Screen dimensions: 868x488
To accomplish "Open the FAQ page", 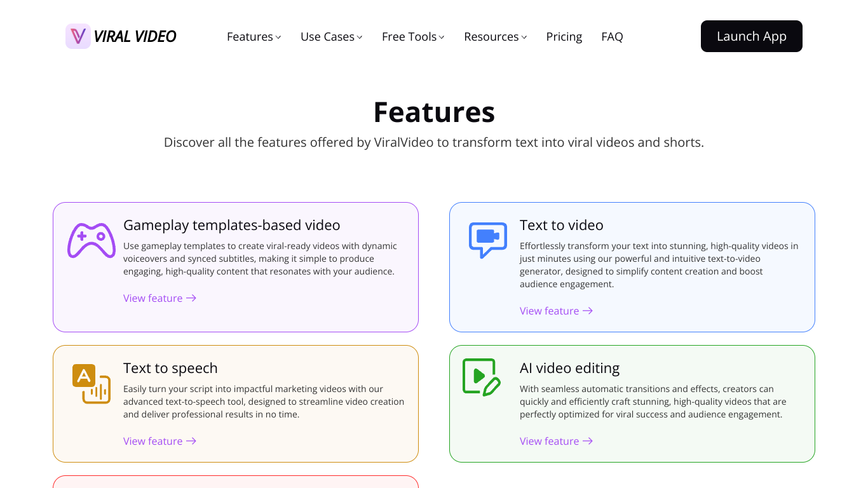I will pos(612,37).
